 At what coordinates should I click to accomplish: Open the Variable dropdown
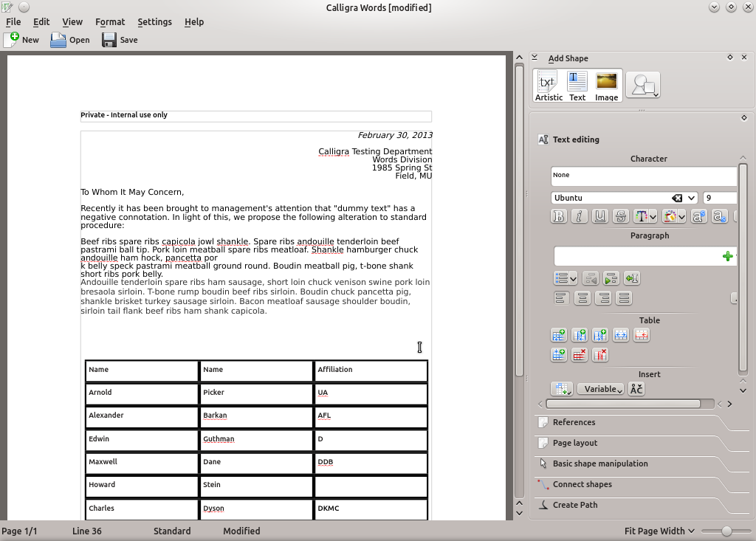[600, 389]
